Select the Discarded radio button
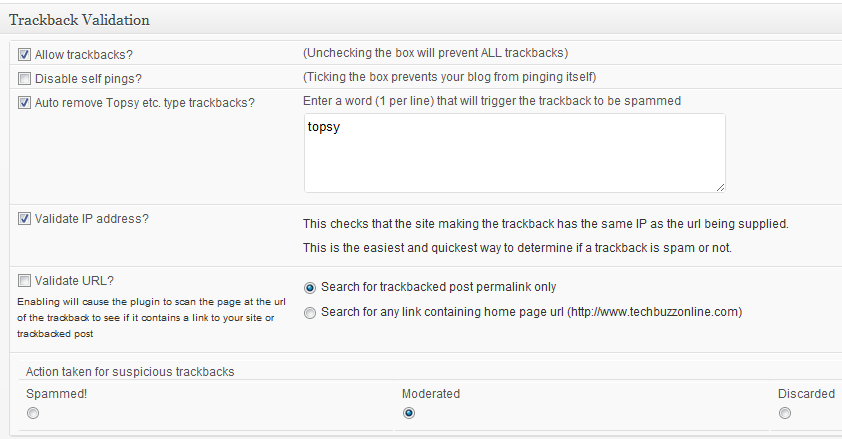The width and height of the screenshot is (842, 439). (x=785, y=413)
